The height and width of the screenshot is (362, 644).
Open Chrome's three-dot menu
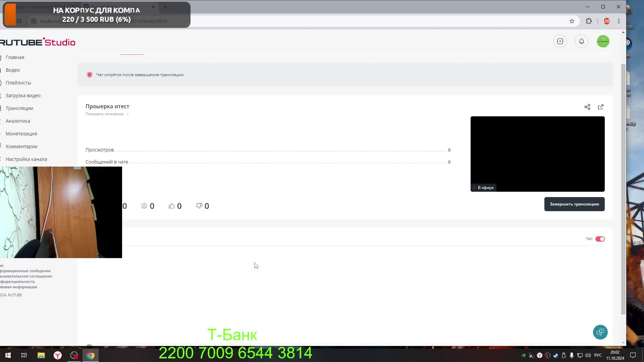(x=619, y=21)
